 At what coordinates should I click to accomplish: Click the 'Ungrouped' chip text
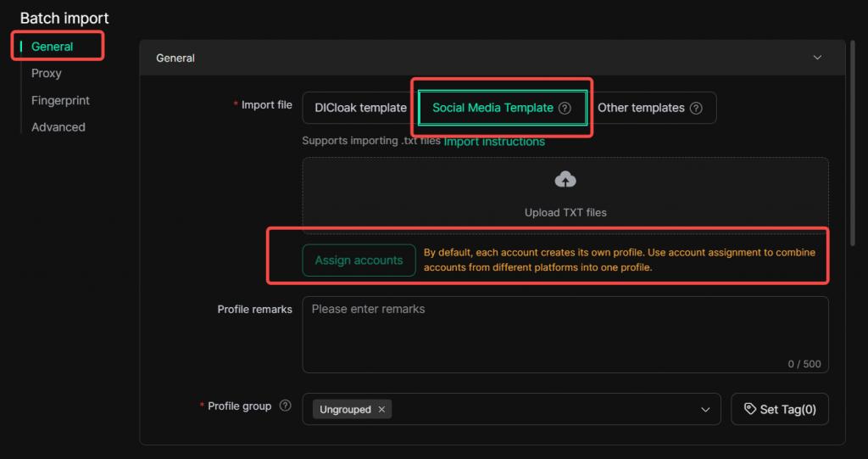tap(346, 409)
